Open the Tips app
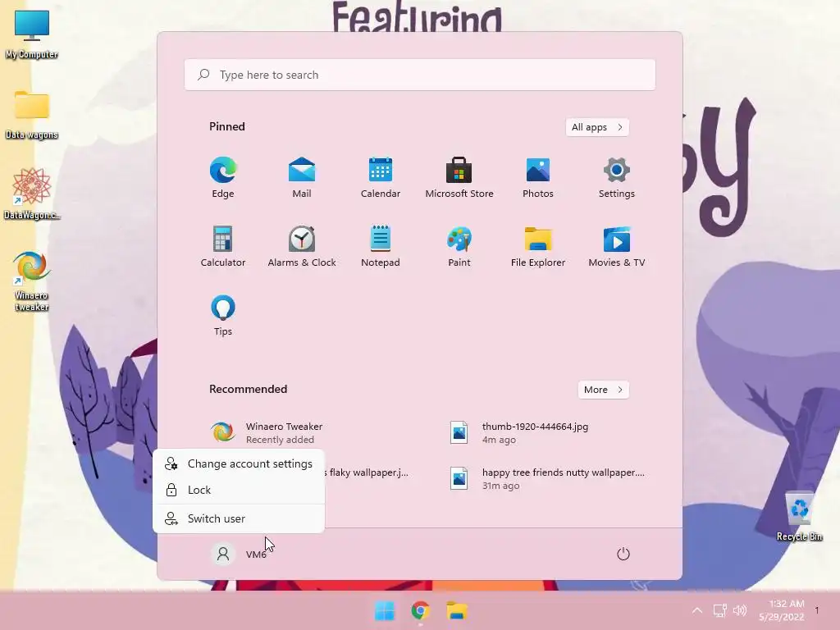Image resolution: width=840 pixels, height=630 pixels. [223, 316]
